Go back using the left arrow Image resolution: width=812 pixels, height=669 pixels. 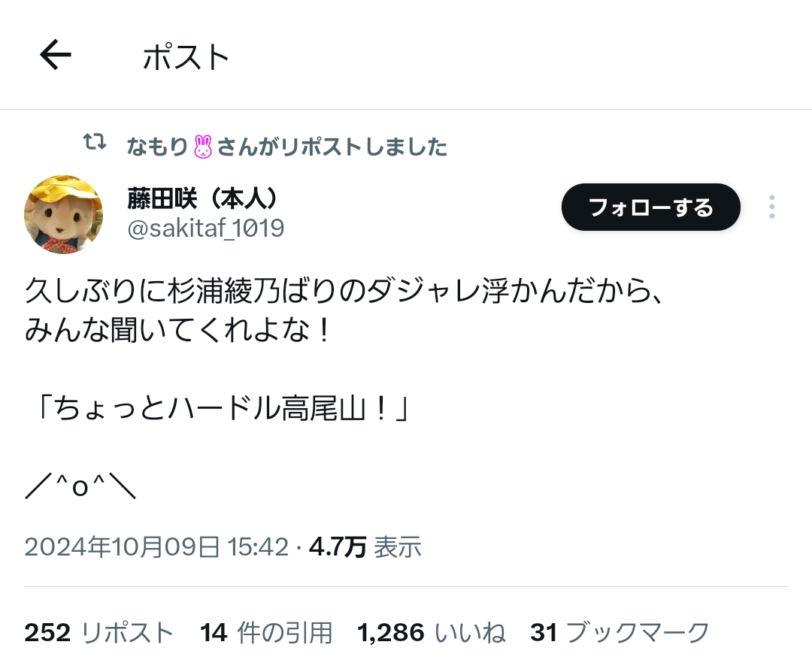[56, 55]
